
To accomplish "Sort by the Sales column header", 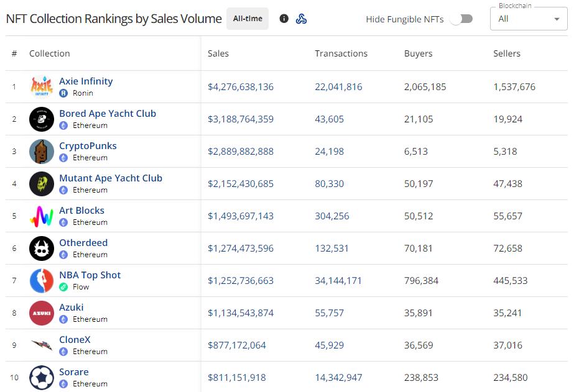I will 218,53.
